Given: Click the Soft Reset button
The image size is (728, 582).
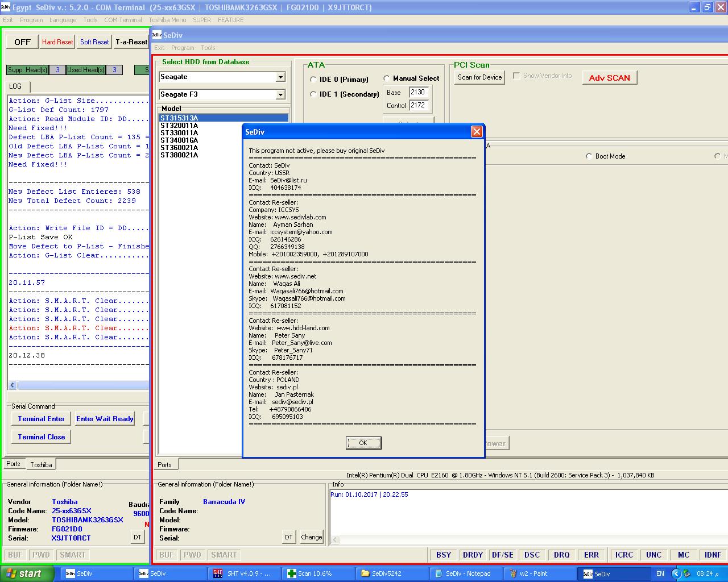Looking at the screenshot, I should click(94, 42).
